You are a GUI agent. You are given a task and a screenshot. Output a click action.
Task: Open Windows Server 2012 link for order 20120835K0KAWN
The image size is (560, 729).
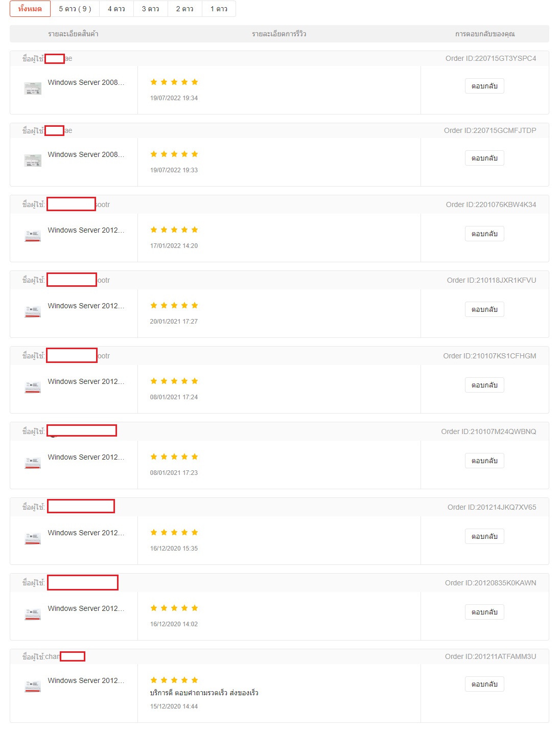click(x=86, y=608)
